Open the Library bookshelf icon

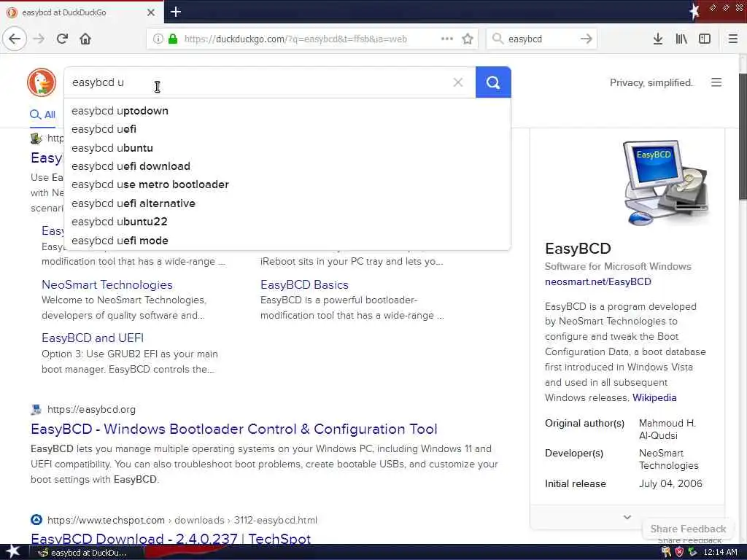(681, 39)
